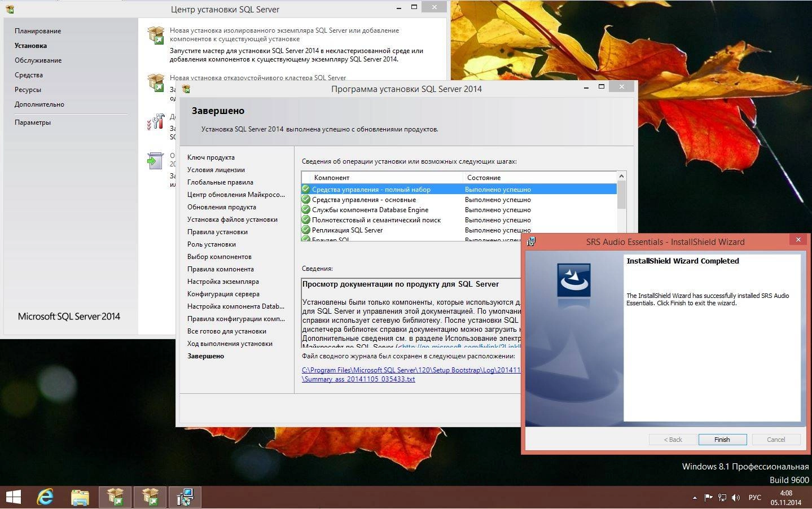Click green check icon beside Репликация SQL Server
Screen dimensions: 812x509
pyautogui.click(x=306, y=230)
